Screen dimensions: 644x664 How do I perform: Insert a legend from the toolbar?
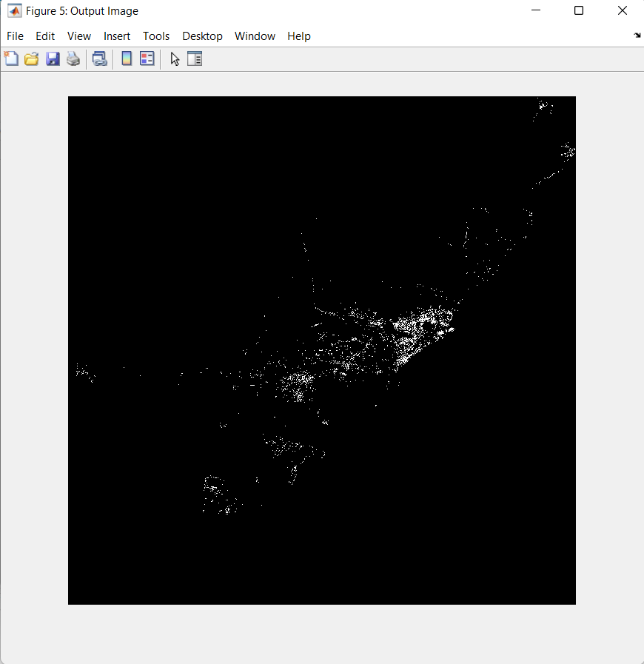pos(147,59)
